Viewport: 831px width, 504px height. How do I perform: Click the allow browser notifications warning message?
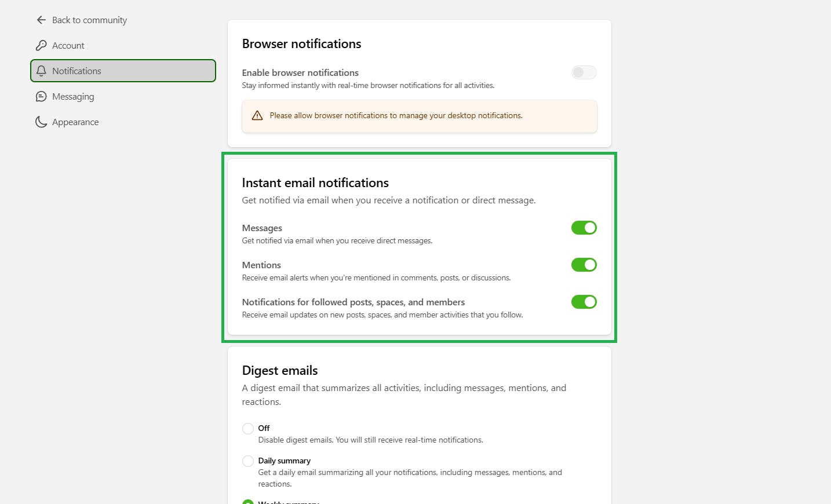click(396, 116)
